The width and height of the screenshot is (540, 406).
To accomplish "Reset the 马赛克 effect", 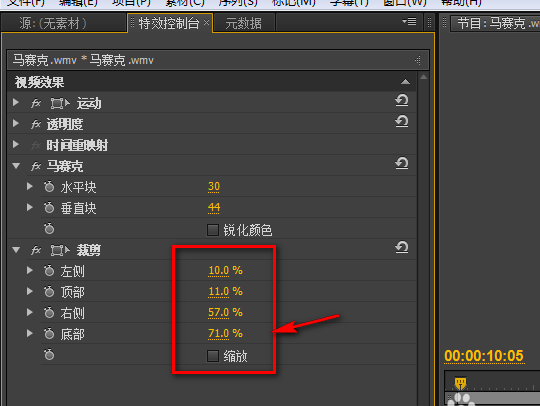I will pos(402,163).
